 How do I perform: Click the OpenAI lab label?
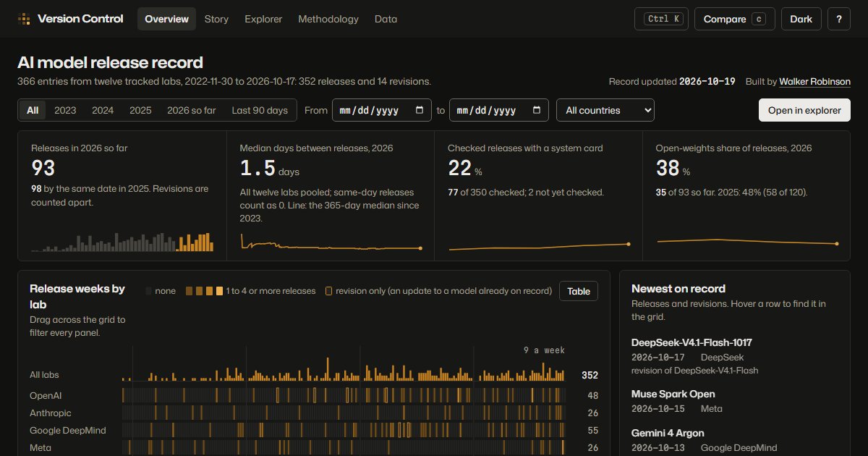[46, 396]
